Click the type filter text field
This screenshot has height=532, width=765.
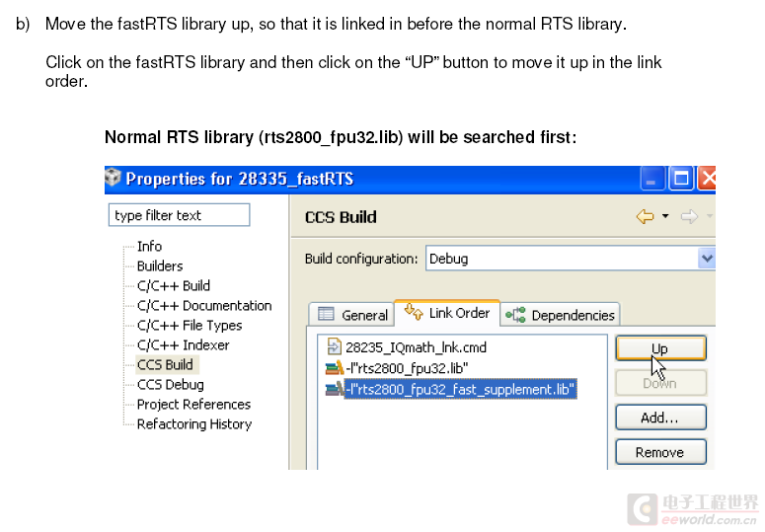click(179, 215)
